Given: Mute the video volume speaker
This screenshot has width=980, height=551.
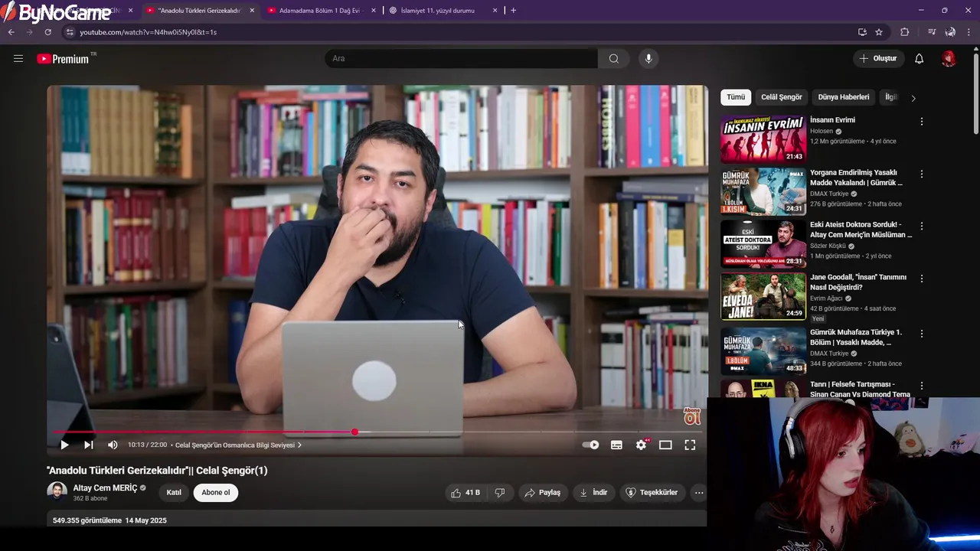Looking at the screenshot, I should (113, 445).
